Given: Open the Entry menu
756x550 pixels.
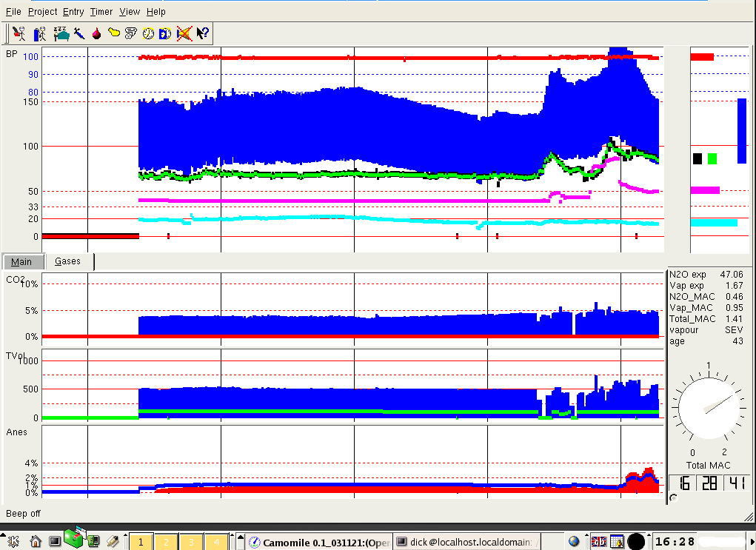Looking at the screenshot, I should [x=73, y=12].
